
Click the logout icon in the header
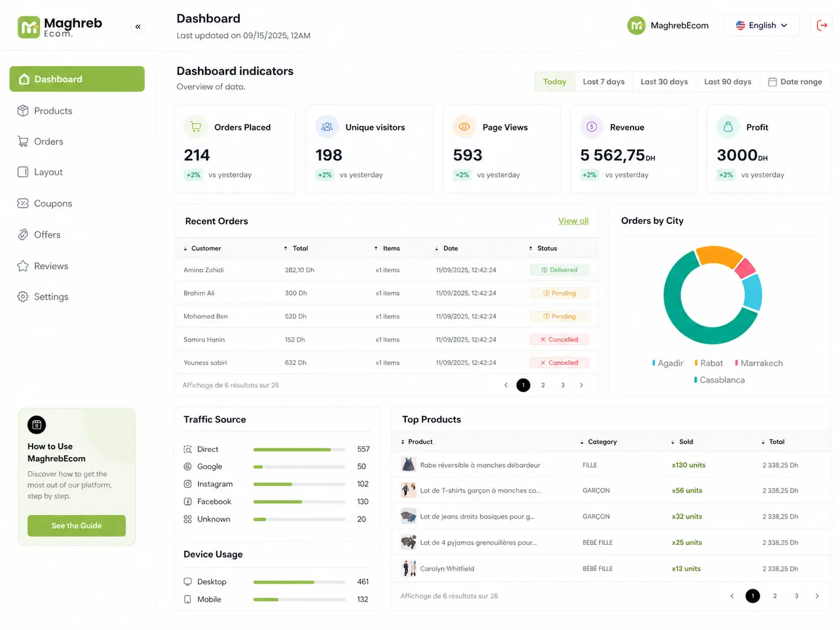point(821,26)
